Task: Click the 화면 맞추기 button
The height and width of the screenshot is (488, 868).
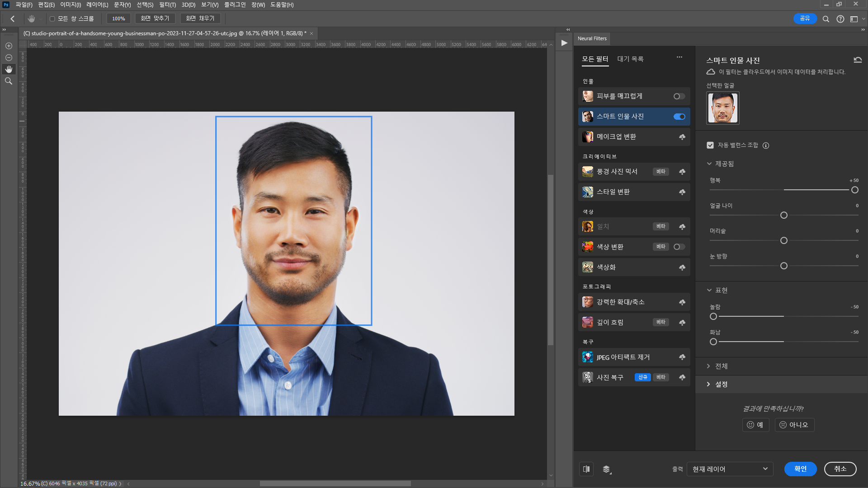Action: (155, 19)
